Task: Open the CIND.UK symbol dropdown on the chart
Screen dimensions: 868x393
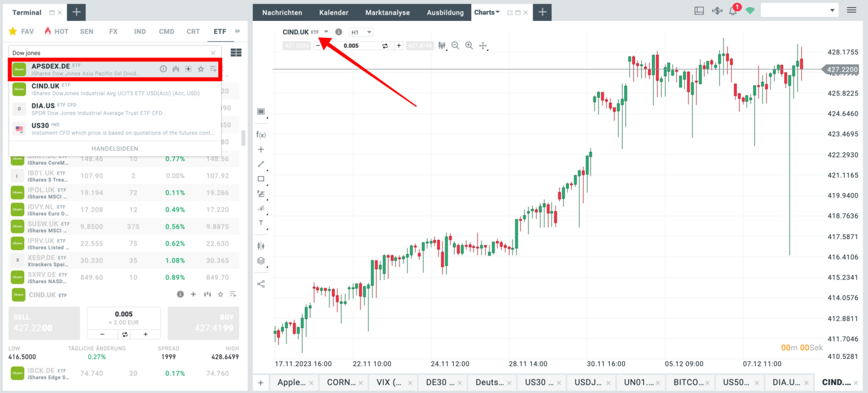Action: click(325, 32)
